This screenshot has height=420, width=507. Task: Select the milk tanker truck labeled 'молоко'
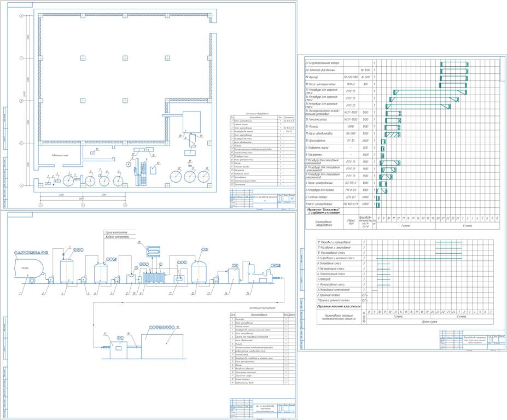(x=30, y=271)
